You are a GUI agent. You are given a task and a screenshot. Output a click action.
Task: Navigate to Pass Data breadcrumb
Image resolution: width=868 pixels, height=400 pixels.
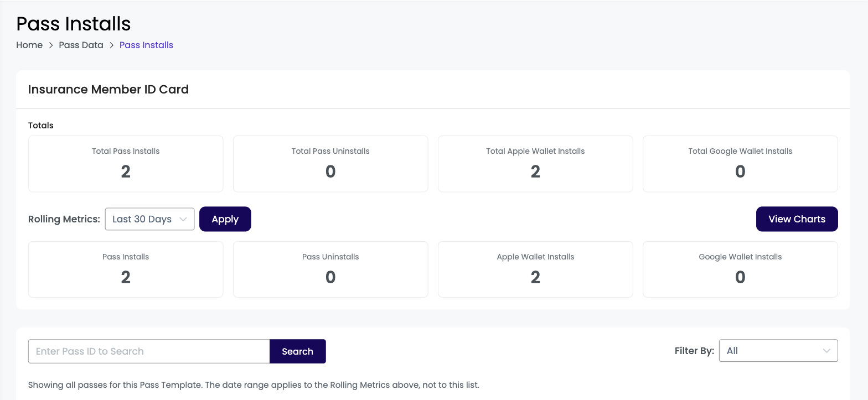[81, 45]
